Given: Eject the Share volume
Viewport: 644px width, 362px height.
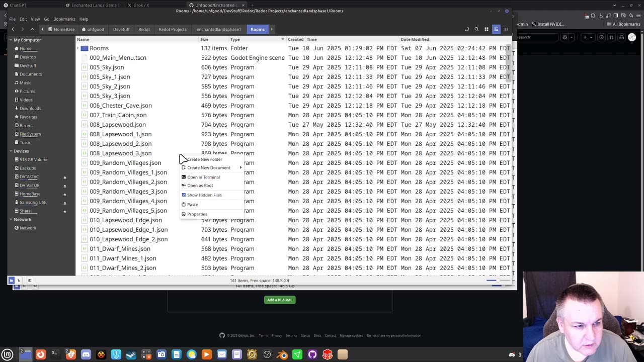Looking at the screenshot, I should click(x=65, y=212).
